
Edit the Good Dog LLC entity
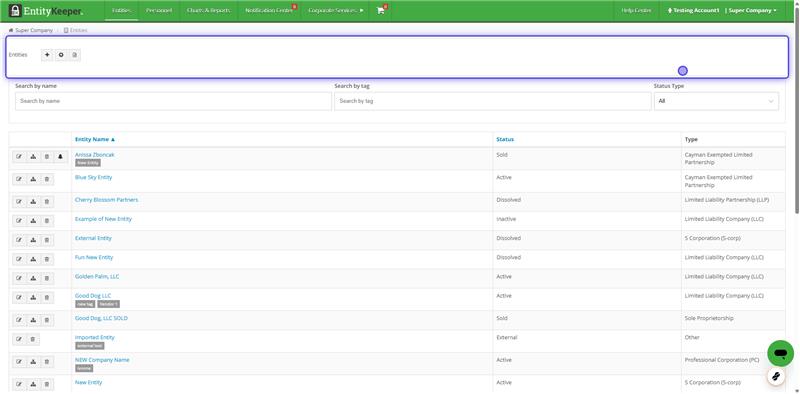[19, 298]
